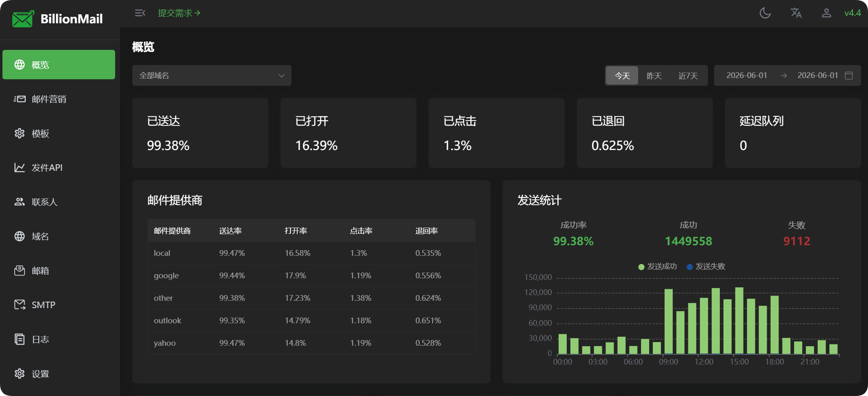Switch to the 近7天 tab
868x396 pixels.
click(x=688, y=76)
